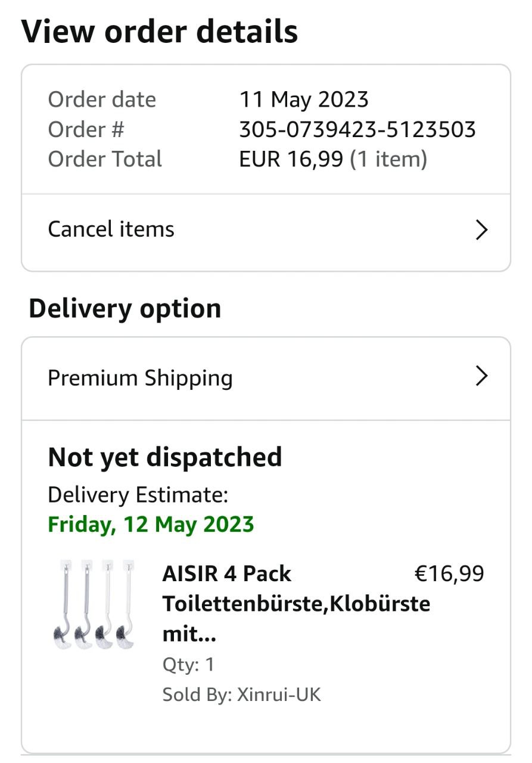
Task: Click the Delivery Estimate label
Action: [x=138, y=495]
